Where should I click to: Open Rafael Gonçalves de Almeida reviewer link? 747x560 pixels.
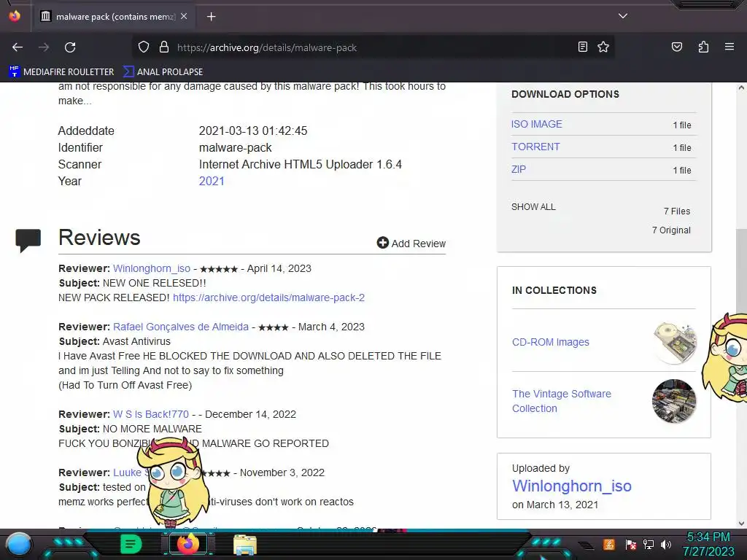pyautogui.click(x=181, y=327)
